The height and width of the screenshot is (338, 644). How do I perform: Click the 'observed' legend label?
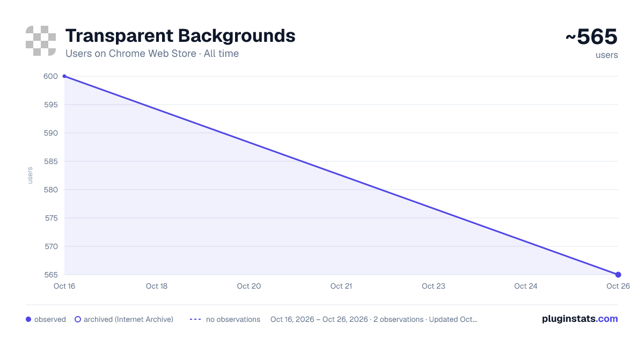click(x=50, y=319)
